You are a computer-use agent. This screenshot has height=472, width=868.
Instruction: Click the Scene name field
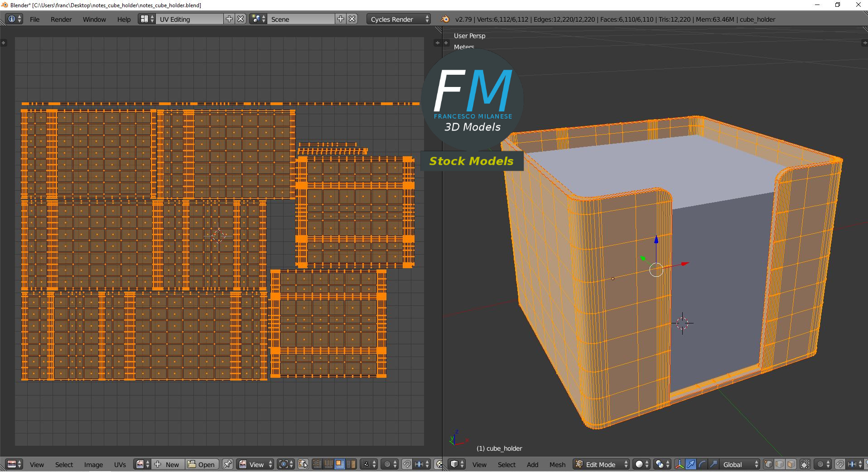[301, 19]
